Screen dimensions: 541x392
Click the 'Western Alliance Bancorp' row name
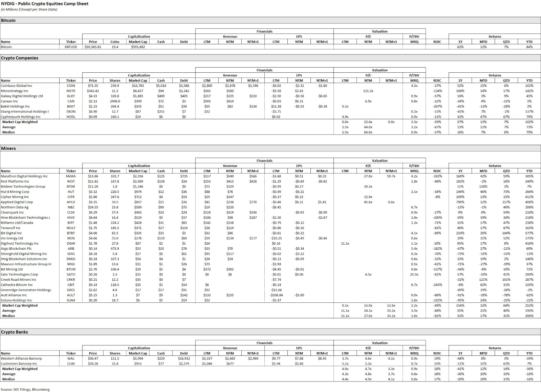(21, 359)
